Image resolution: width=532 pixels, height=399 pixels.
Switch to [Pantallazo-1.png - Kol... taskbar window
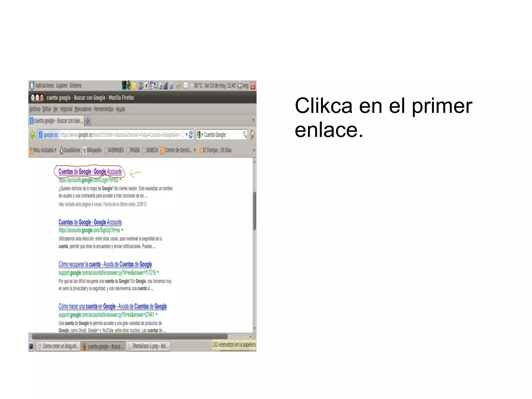(x=148, y=346)
